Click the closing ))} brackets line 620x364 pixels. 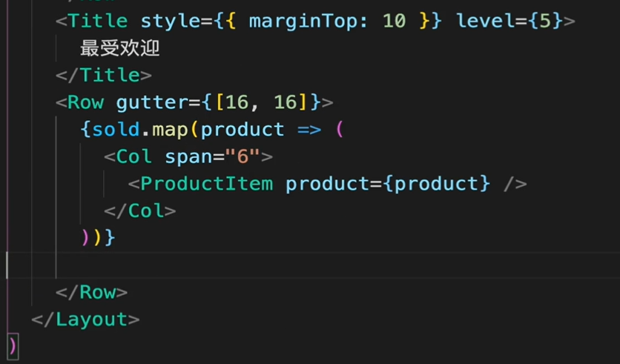tap(98, 238)
